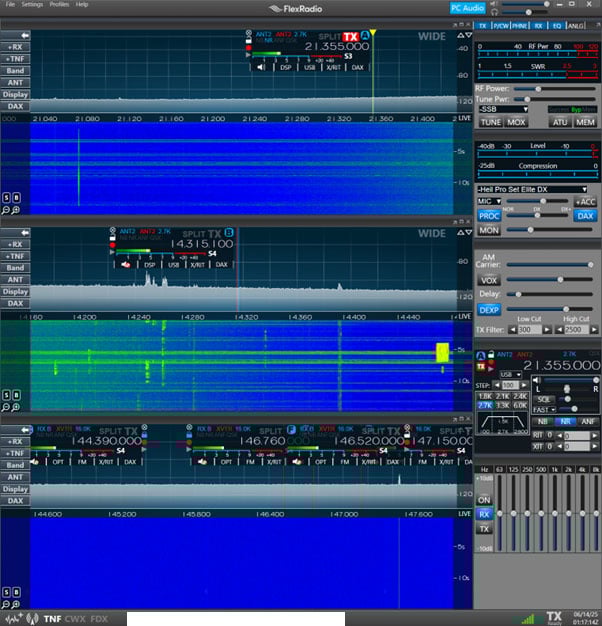Click the STEP tuning value field
Screen dimensions: 602x626
510,386
